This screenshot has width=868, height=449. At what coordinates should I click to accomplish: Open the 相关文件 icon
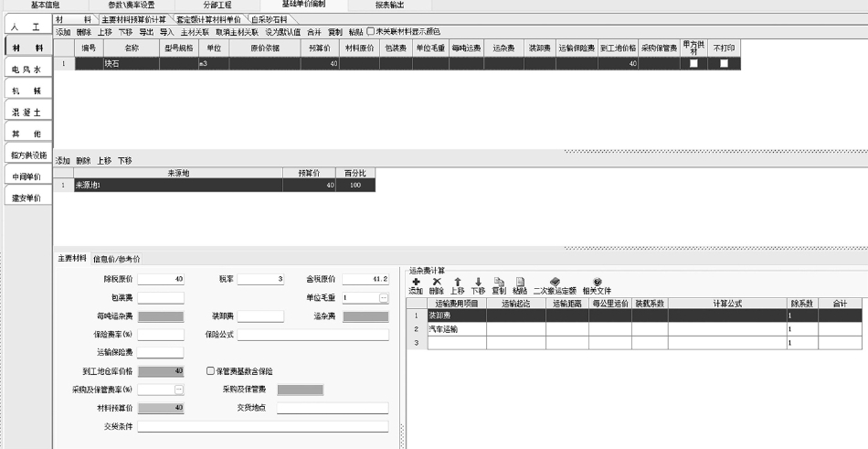[x=597, y=282]
